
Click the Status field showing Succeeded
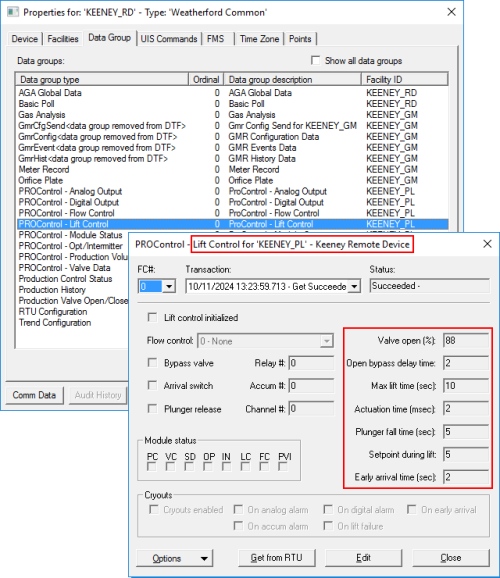pos(430,286)
